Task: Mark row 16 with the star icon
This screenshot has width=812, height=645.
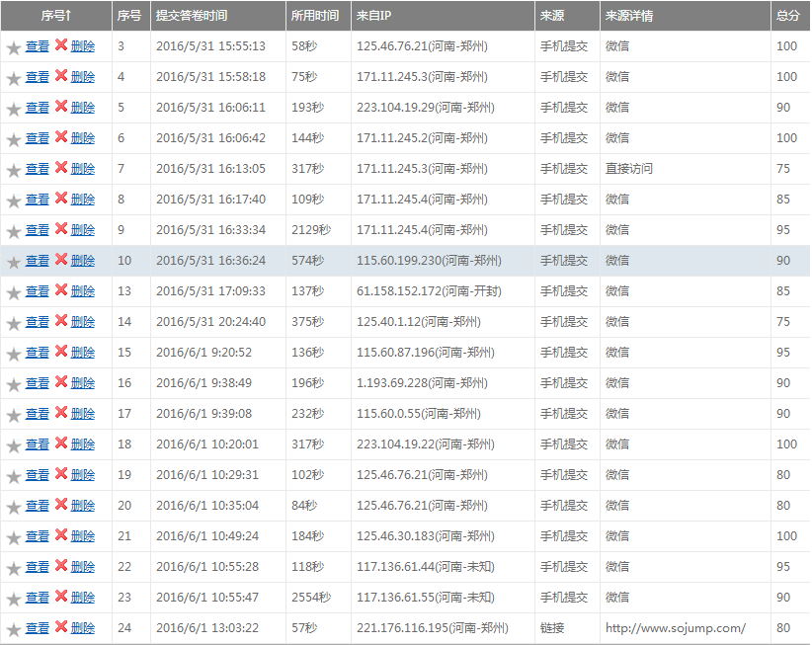Action: tap(13, 384)
